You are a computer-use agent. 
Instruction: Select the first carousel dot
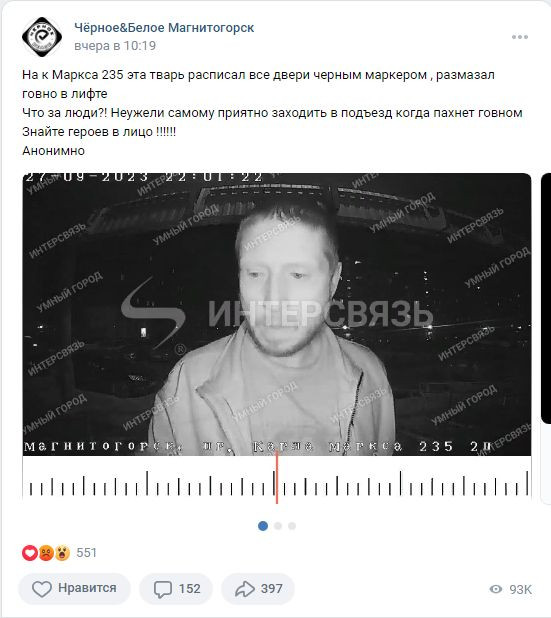[x=263, y=526]
